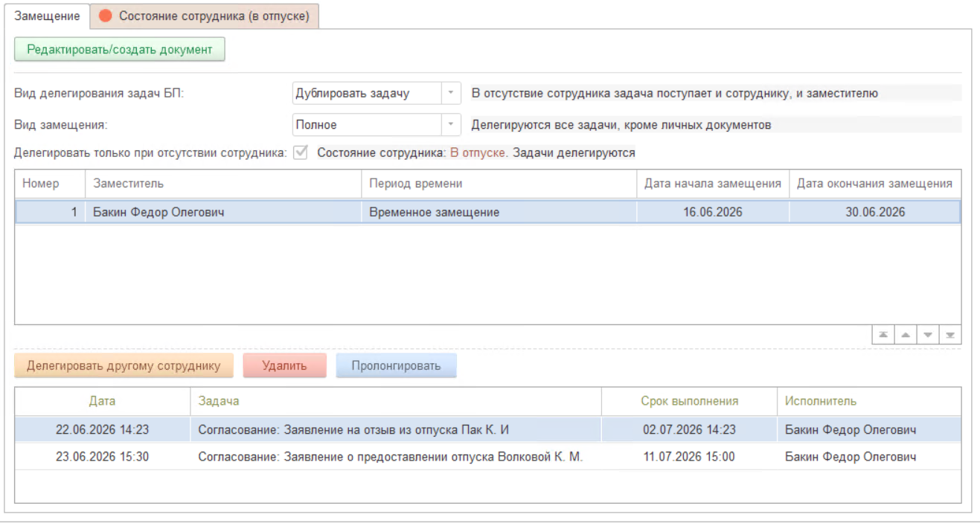Screen dimensions: 980x526
Task: Move row down arrow icon
Action: [x=928, y=335]
